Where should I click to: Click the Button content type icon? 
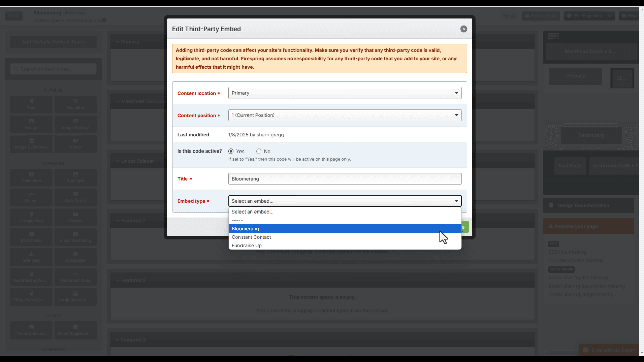(75, 217)
